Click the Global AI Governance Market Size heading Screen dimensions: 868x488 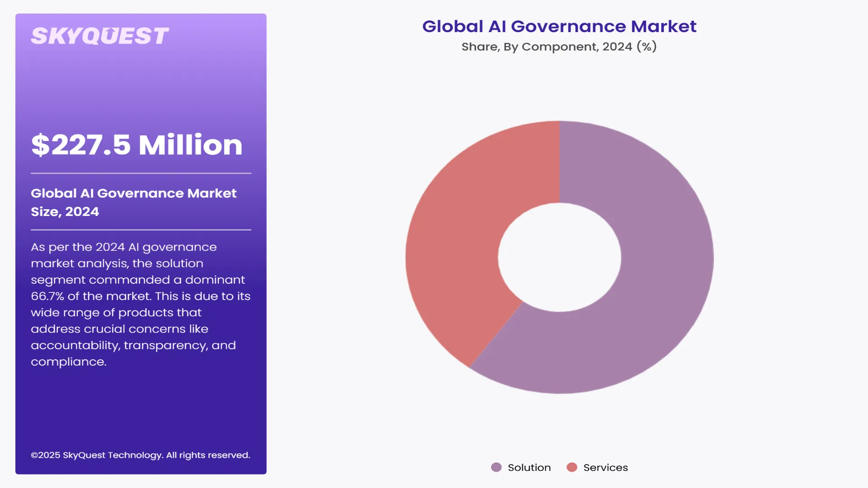click(133, 202)
